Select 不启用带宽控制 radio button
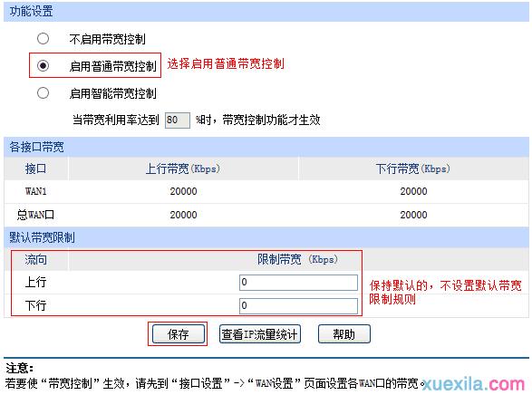 44,39
